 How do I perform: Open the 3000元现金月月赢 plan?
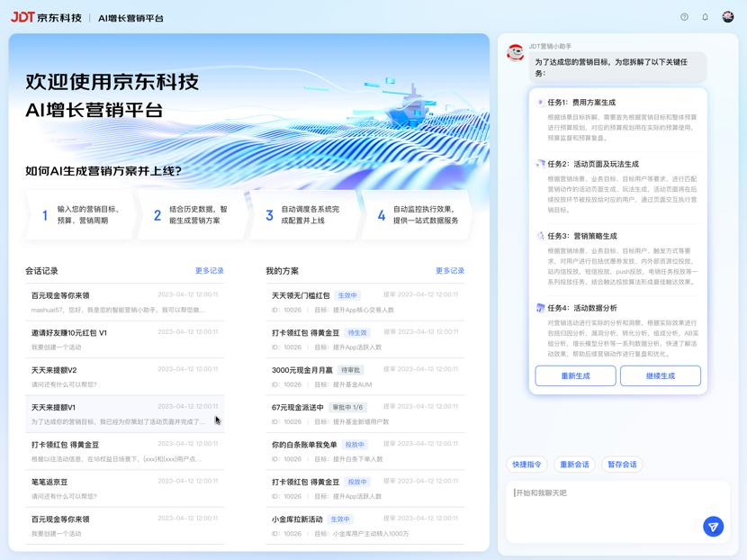[364, 376]
